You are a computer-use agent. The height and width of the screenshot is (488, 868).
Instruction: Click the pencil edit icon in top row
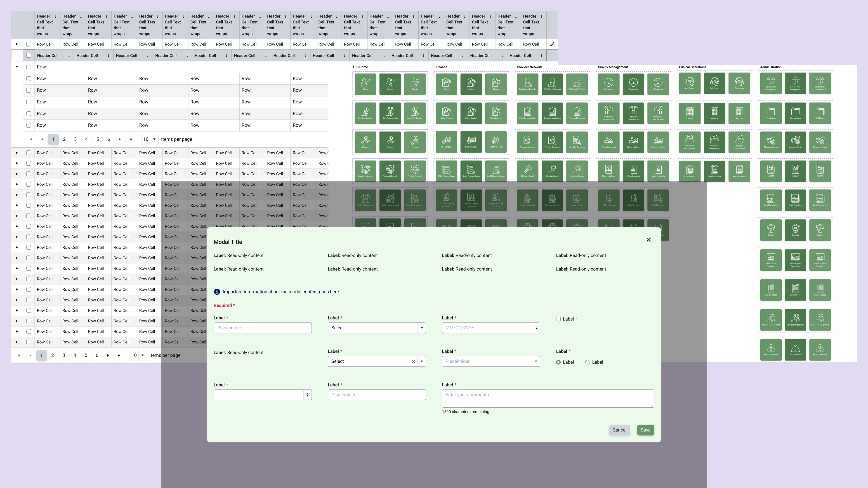tap(552, 44)
